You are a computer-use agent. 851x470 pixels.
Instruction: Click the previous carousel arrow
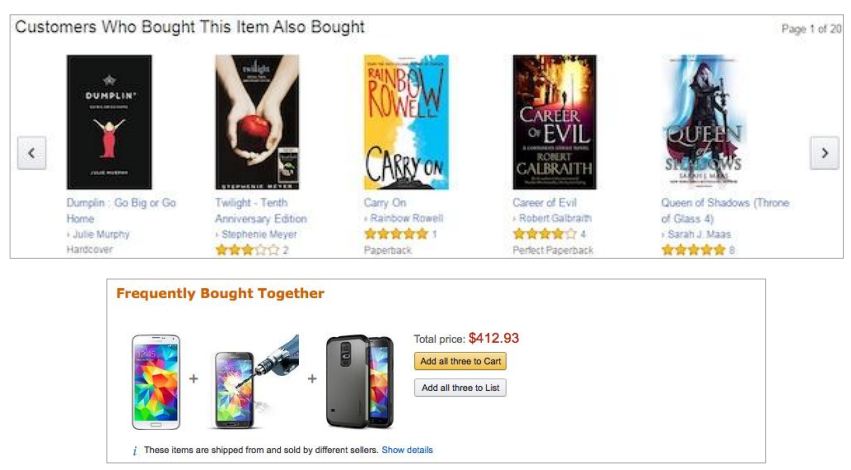pos(32,153)
